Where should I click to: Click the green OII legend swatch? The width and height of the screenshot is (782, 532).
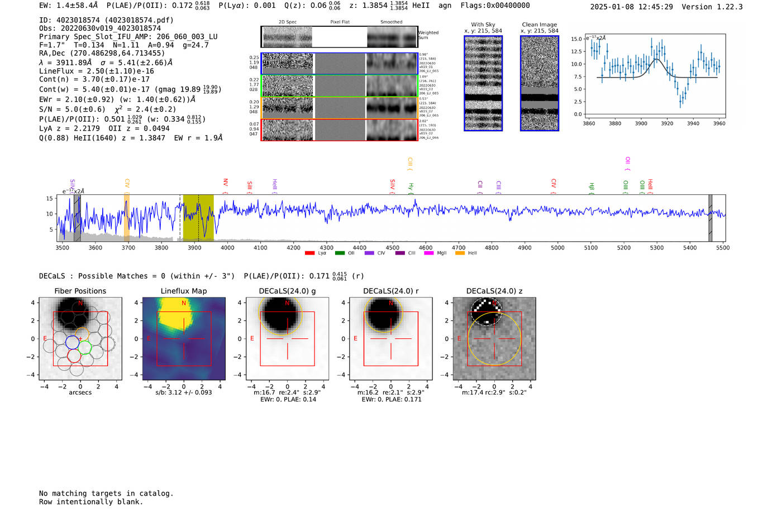click(340, 253)
